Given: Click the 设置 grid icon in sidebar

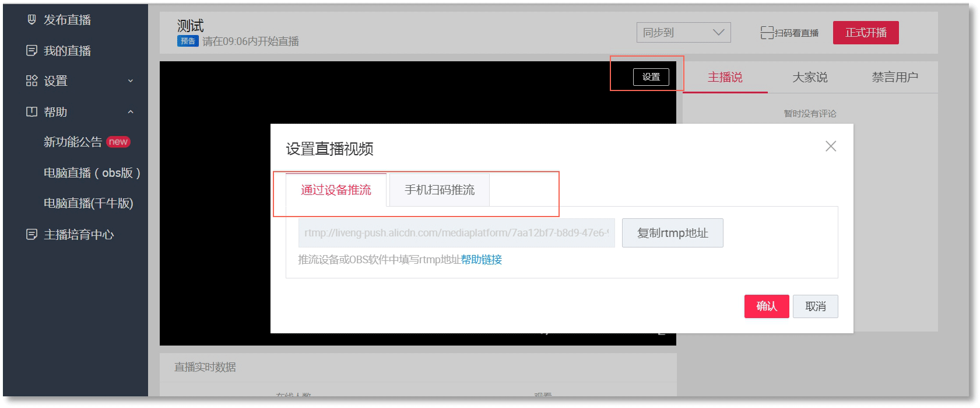Looking at the screenshot, I should point(31,81).
